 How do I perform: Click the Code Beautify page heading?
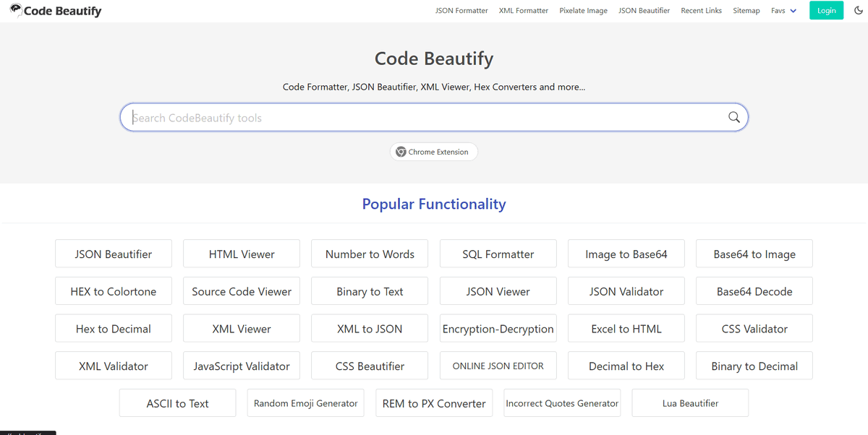coord(434,59)
